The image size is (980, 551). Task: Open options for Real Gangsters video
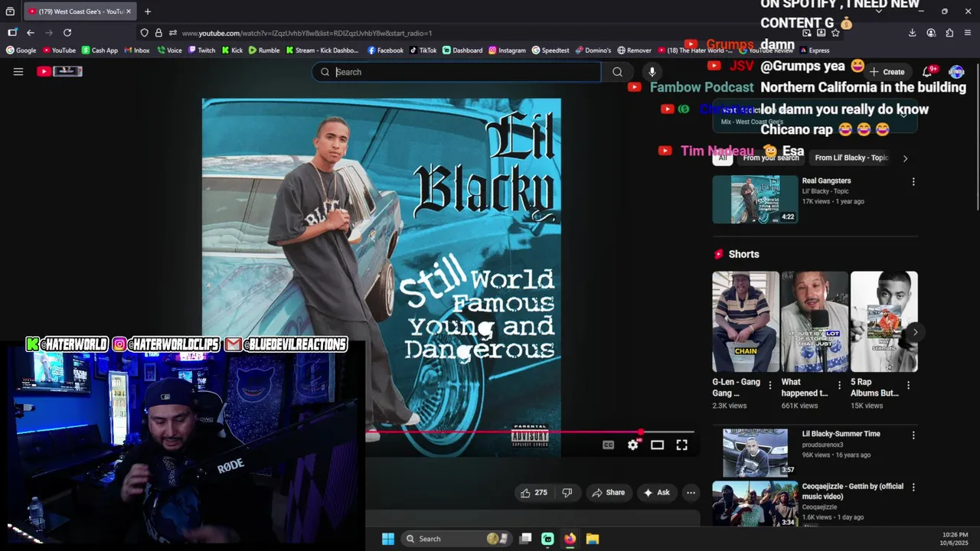913,182
